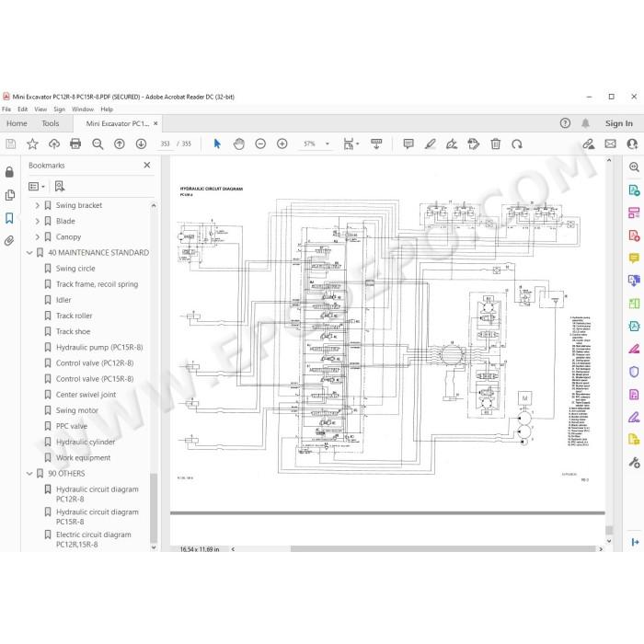Add a comment with sticky note icon
Image resolution: width=644 pixels, height=644 pixels.
click(408, 144)
